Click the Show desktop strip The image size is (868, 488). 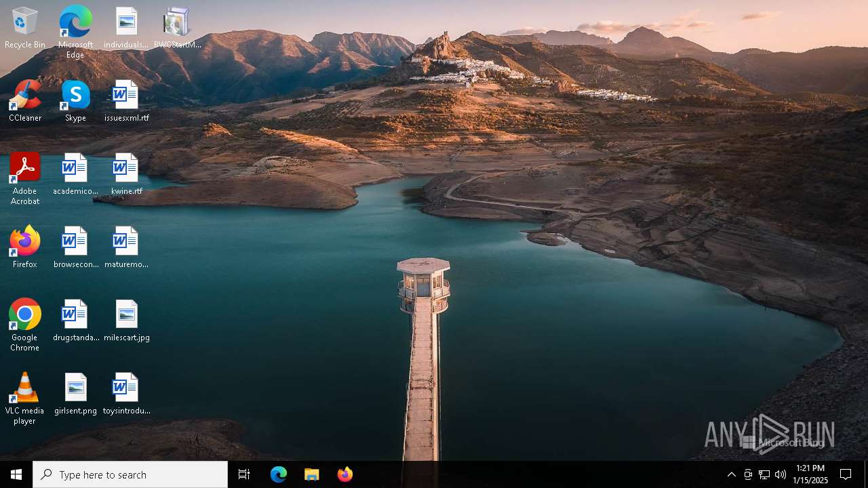tap(866, 474)
